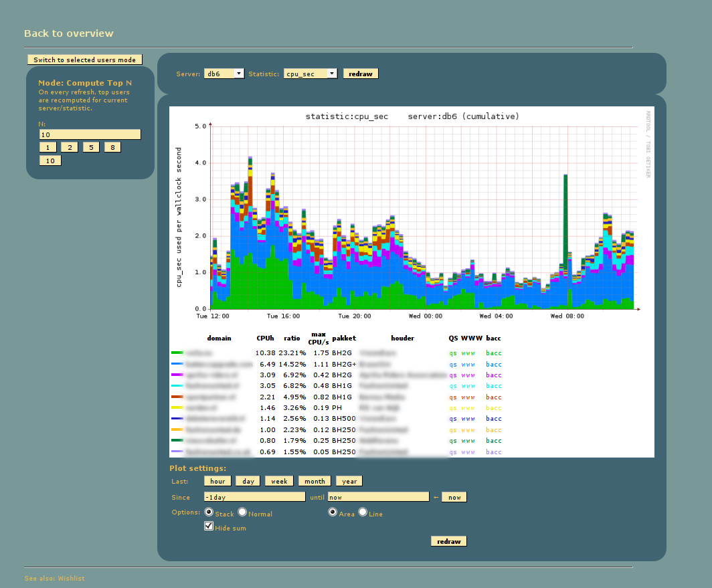Image resolution: width=712 pixels, height=588 pixels.
Task: Click the bacc link in the first row
Action: point(493,353)
